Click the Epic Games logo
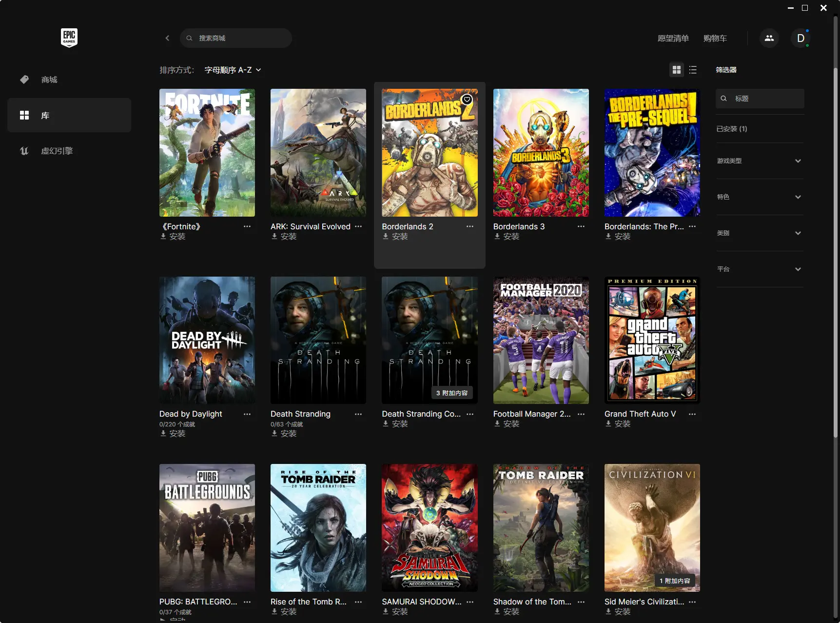Screen dimensions: 840x623 click(x=69, y=38)
